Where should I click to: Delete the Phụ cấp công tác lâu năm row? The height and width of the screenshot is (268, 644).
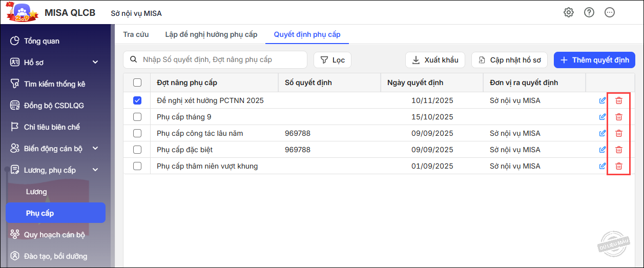tap(619, 133)
